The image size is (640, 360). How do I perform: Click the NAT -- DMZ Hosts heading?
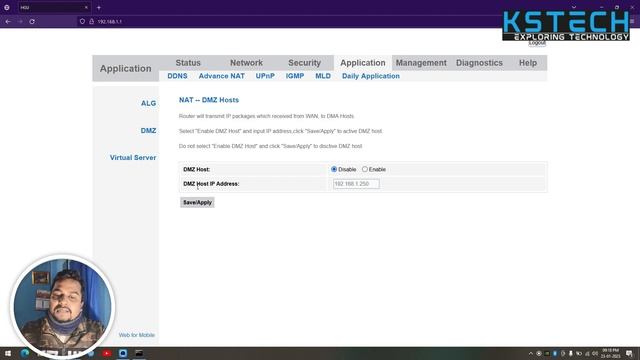(209, 100)
